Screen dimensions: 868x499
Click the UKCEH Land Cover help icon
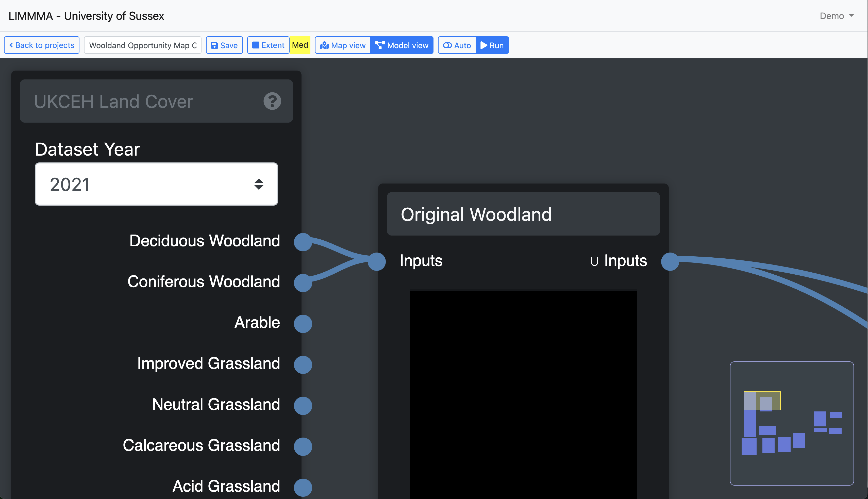pos(272,101)
